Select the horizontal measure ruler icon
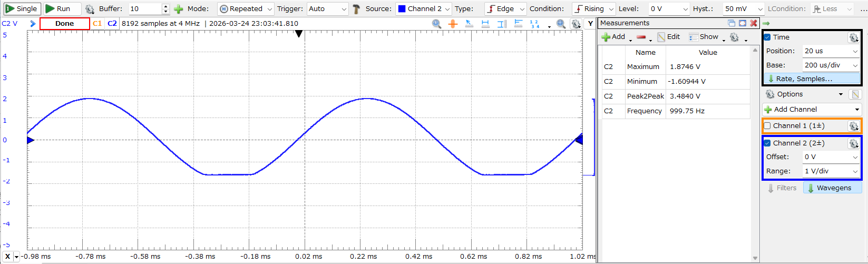The image size is (868, 264). [x=485, y=24]
